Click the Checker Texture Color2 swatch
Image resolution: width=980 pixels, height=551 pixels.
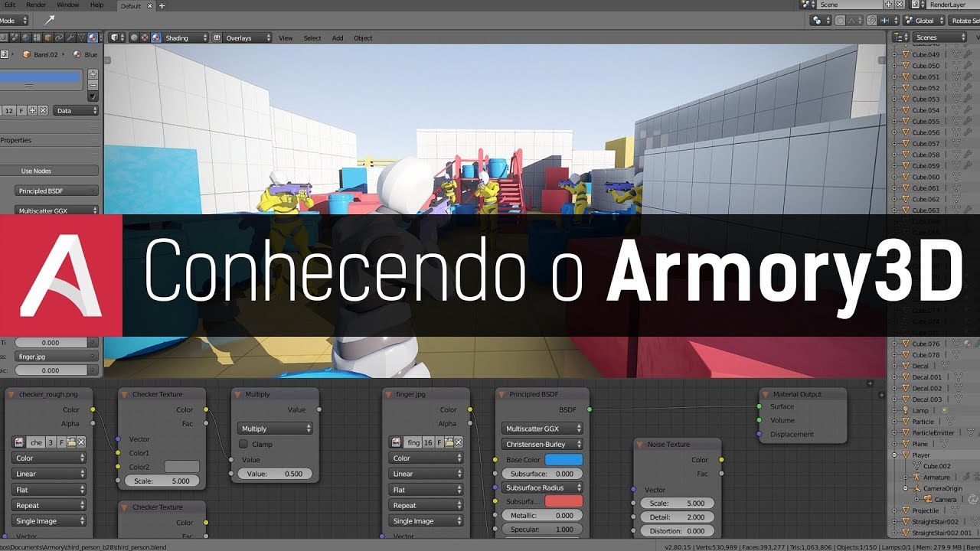click(x=182, y=466)
